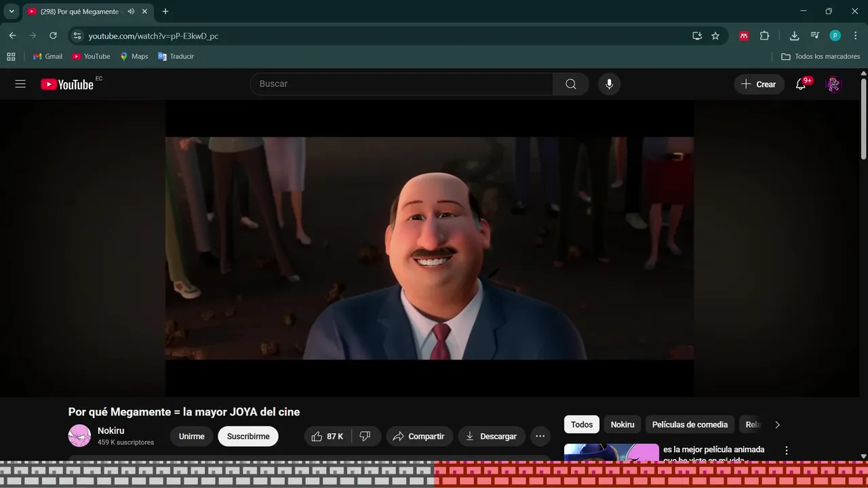Like the video with 87 K thumbs up

point(328,436)
